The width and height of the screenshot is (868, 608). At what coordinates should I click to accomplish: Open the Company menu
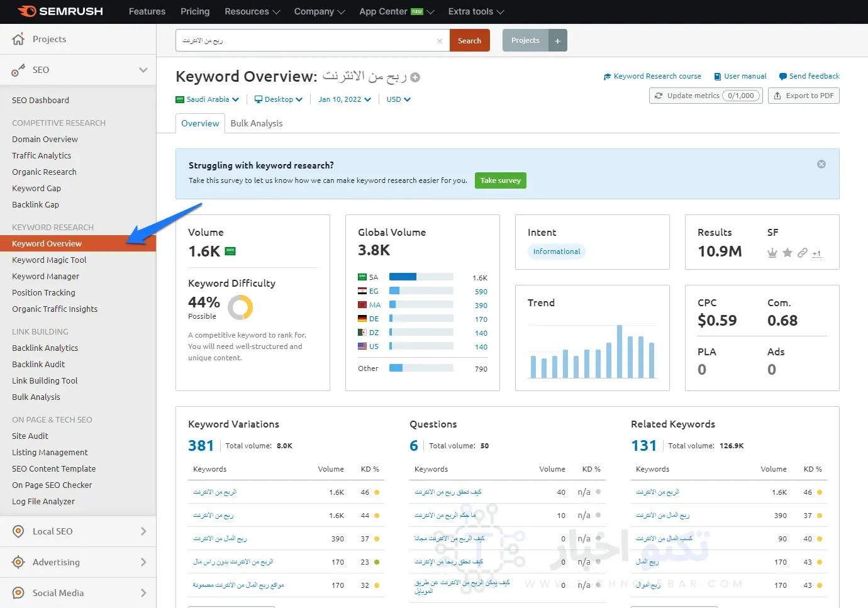[320, 11]
